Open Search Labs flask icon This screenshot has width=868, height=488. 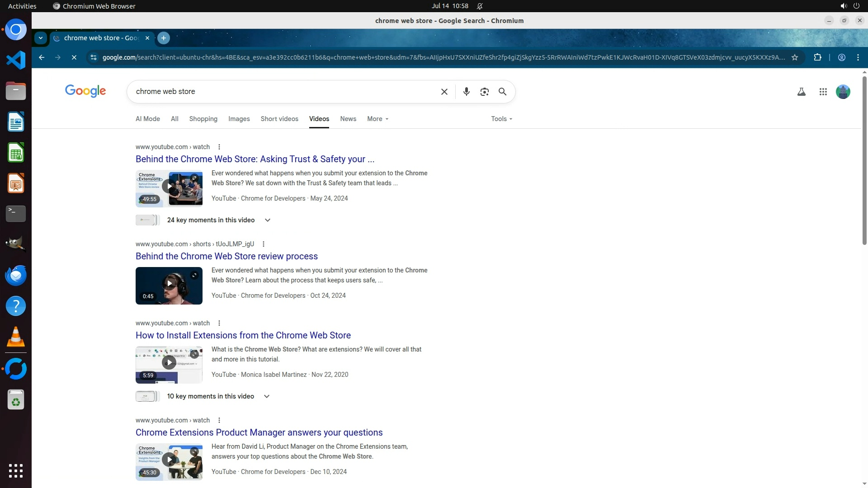pos(801,92)
